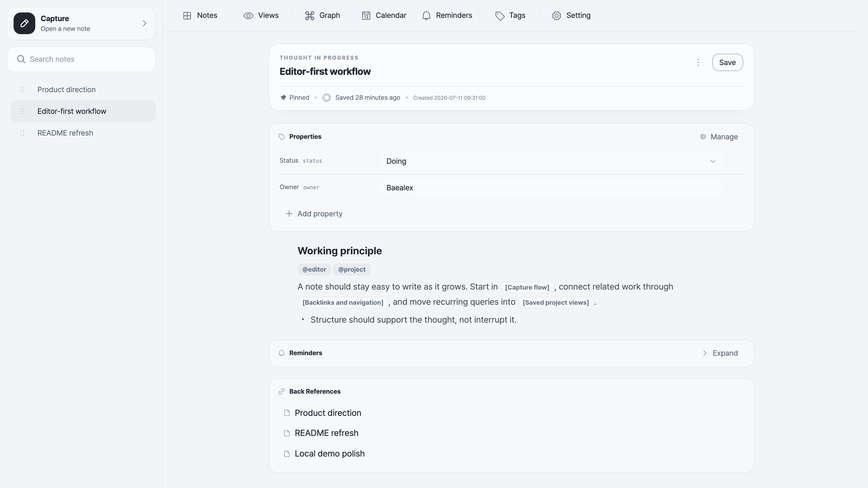Switch to the Reminders tab
The image size is (868, 488).
click(447, 15)
